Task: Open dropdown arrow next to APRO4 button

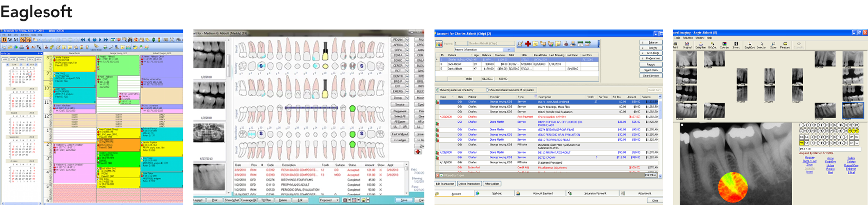Action: [407, 45]
